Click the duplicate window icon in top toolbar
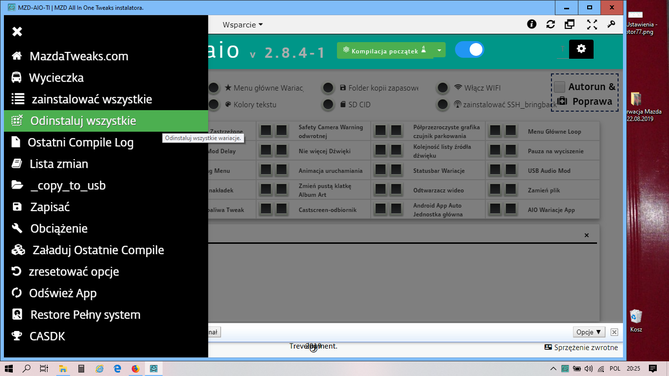This screenshot has width=669, height=376. point(570,24)
